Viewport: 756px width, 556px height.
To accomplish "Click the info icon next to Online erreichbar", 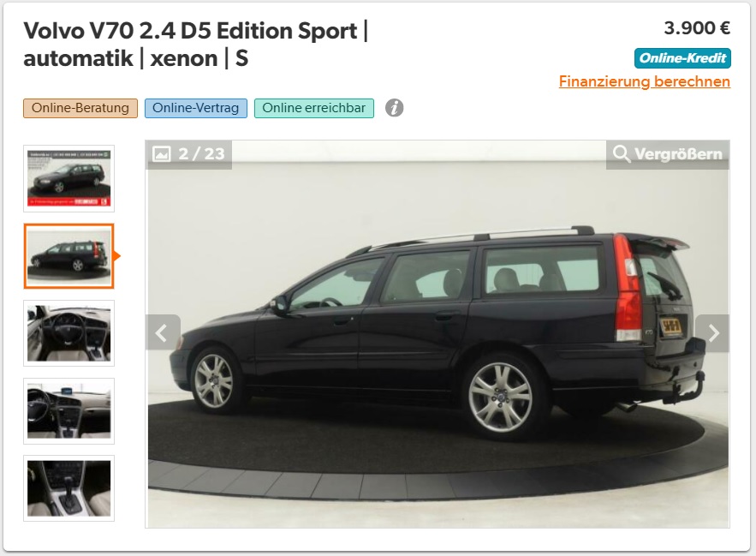I will 394,108.
